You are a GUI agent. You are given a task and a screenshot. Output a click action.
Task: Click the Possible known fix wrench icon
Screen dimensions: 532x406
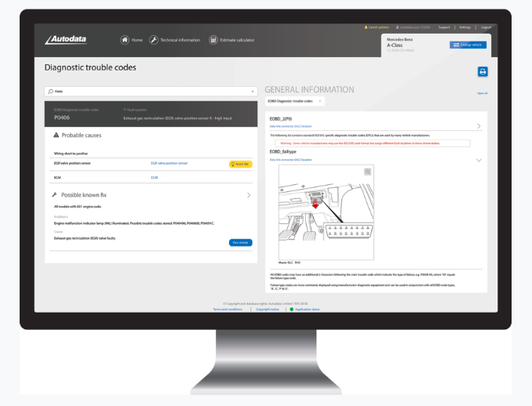click(x=54, y=194)
